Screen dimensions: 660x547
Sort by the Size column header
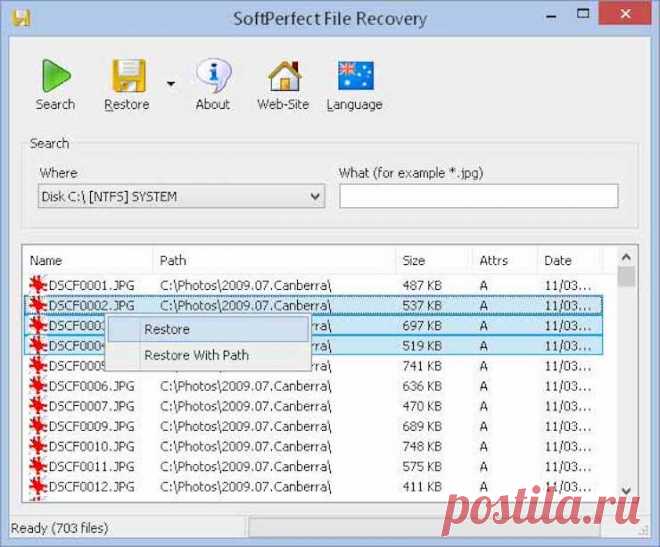click(414, 260)
